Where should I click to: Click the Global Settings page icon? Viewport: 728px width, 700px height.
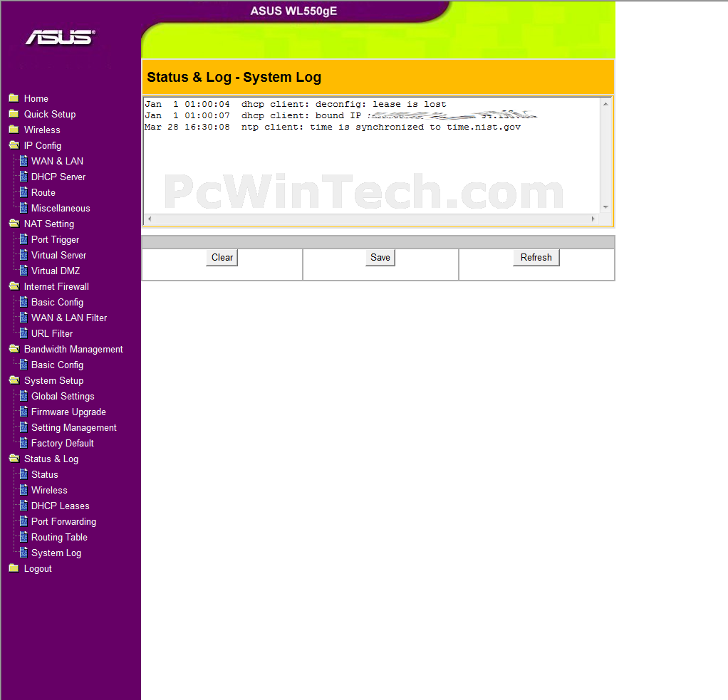tap(24, 397)
